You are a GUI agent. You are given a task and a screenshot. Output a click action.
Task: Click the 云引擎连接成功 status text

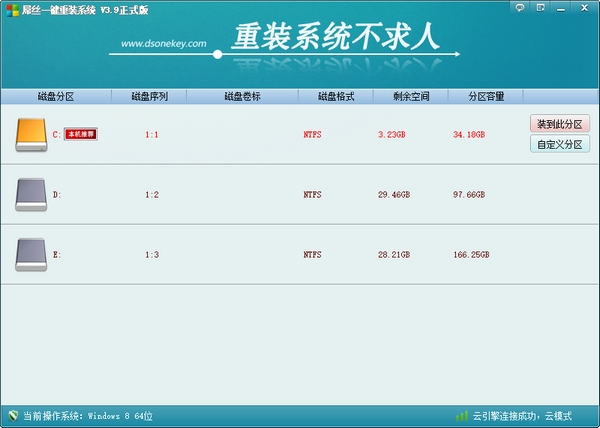[x=522, y=416]
